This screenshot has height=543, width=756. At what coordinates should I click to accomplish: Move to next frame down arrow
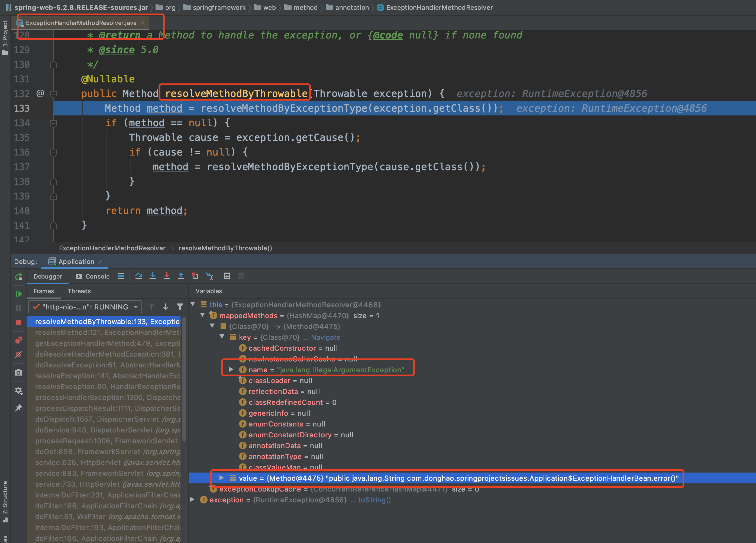(166, 307)
